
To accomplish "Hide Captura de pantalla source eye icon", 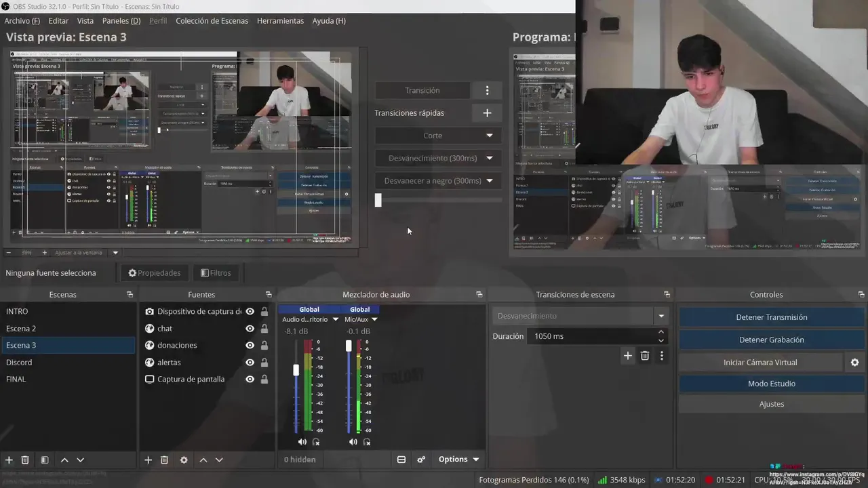I will [250, 380].
